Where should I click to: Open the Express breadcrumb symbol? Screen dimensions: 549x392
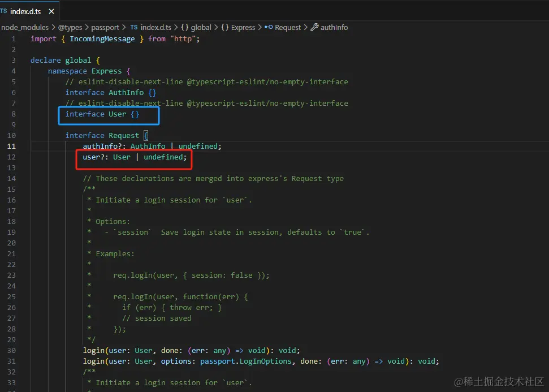[x=243, y=27]
